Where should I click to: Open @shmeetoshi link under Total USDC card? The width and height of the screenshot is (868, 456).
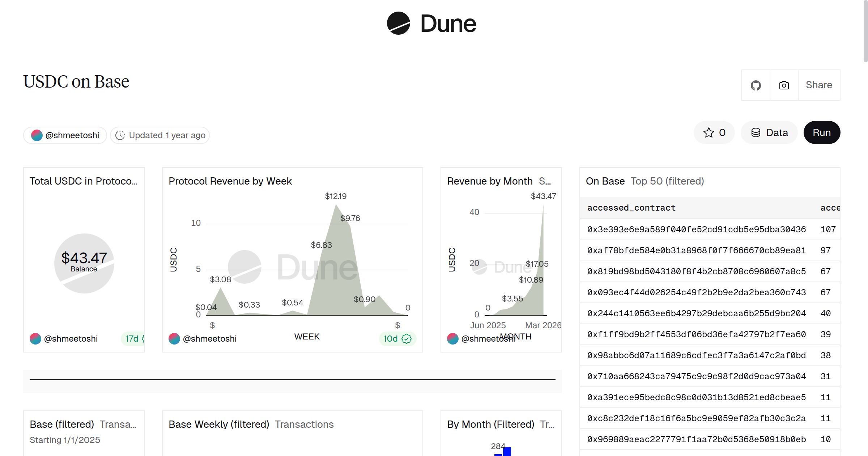[71, 339]
